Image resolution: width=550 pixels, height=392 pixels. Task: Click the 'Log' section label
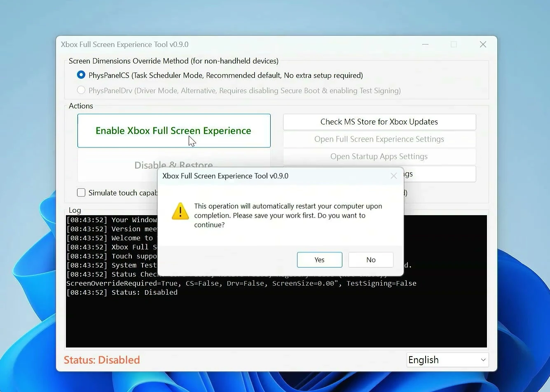point(75,210)
